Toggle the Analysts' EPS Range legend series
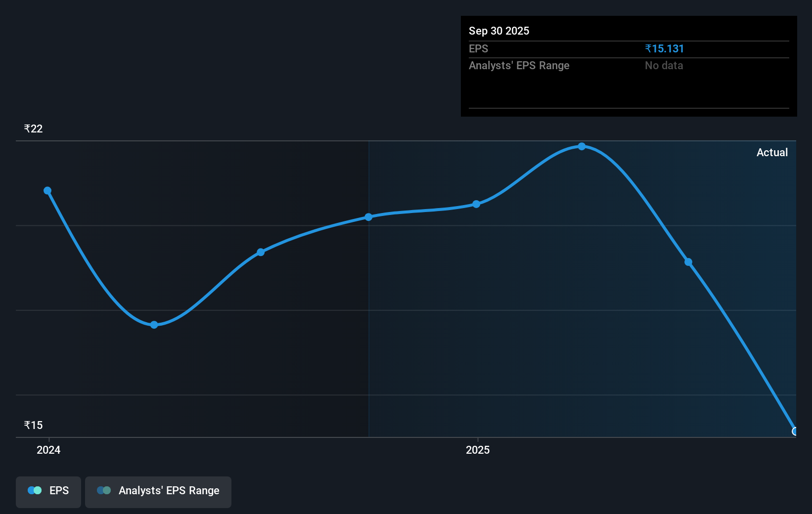 (x=158, y=492)
